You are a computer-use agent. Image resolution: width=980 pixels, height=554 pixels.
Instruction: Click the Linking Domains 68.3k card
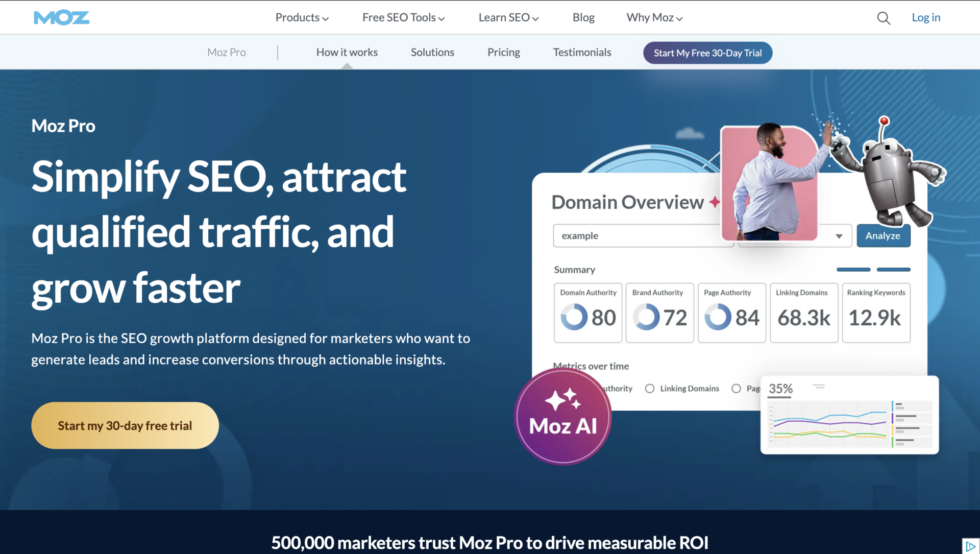tap(804, 313)
